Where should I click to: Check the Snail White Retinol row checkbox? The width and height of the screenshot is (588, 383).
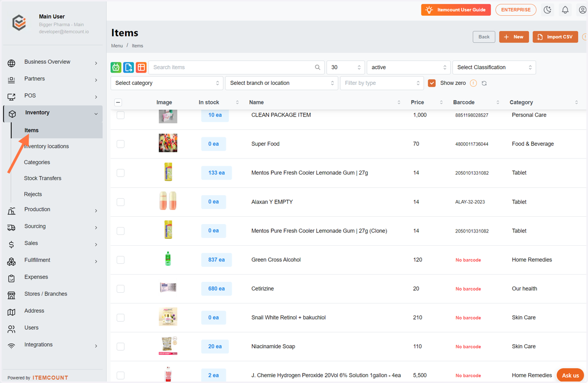pyautogui.click(x=121, y=318)
